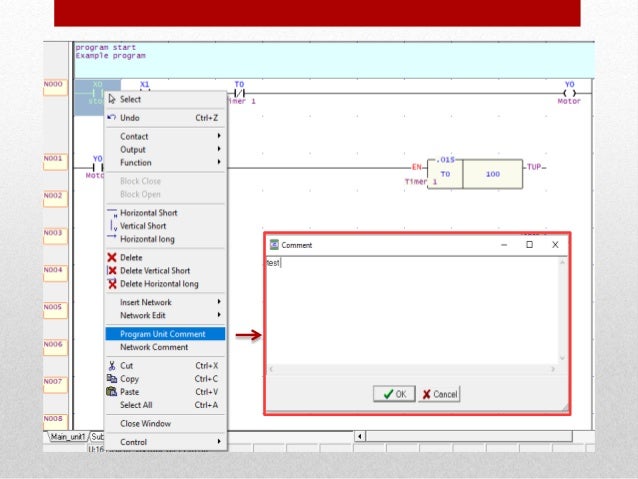
Task: Close the Comment dialog
Action: point(555,245)
